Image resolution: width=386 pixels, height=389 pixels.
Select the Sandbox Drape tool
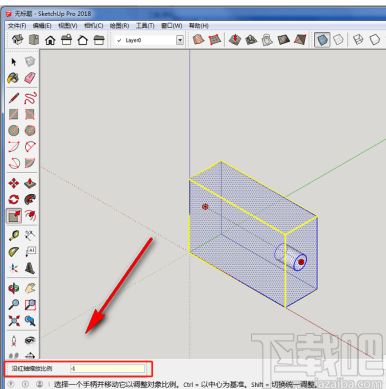(267, 40)
